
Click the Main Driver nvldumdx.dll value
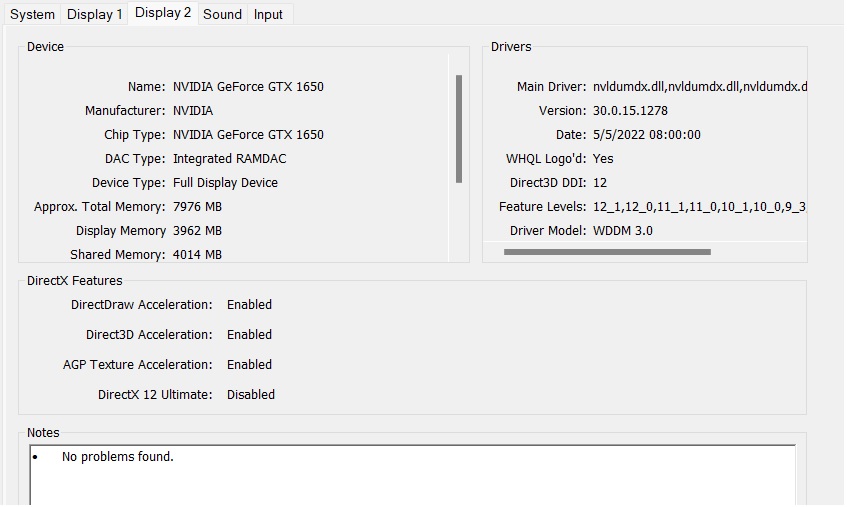tap(700, 86)
